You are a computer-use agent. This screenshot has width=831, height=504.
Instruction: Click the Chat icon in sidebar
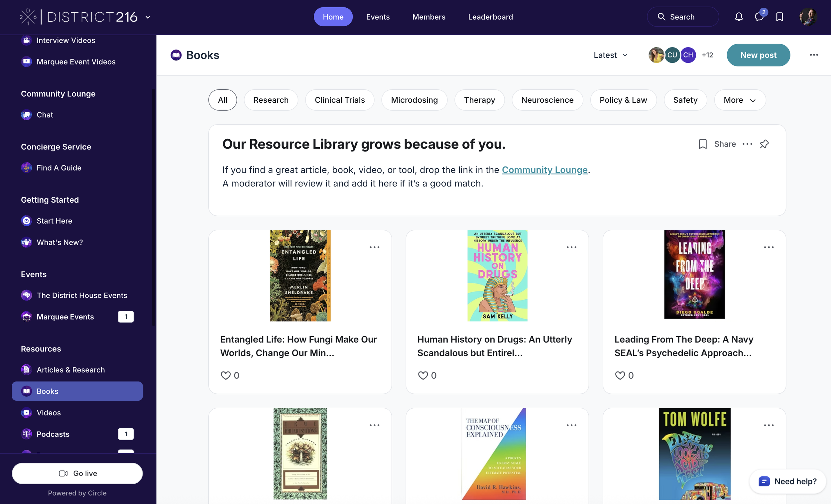pyautogui.click(x=26, y=115)
